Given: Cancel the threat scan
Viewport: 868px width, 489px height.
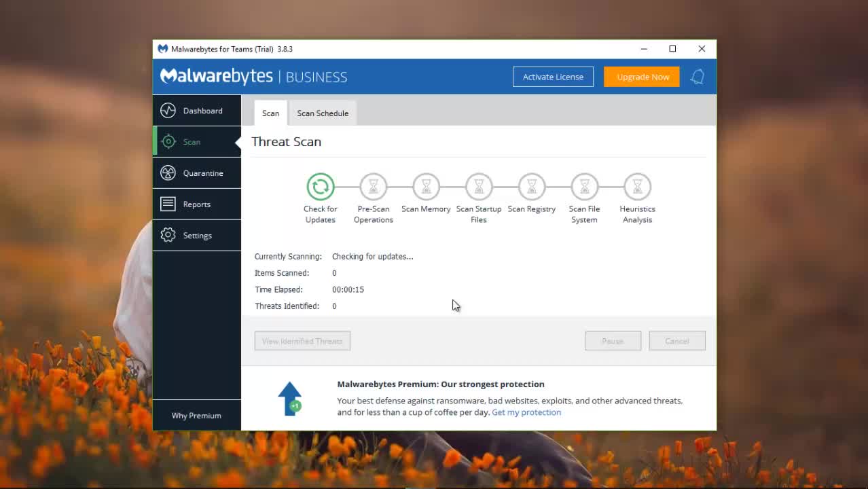Looking at the screenshot, I should pos(677,341).
